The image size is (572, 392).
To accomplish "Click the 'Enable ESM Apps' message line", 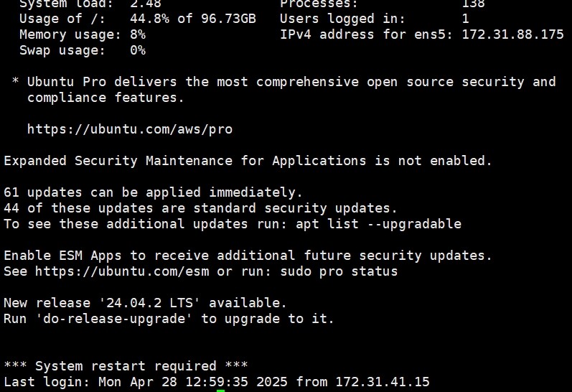I will pyautogui.click(x=248, y=256).
